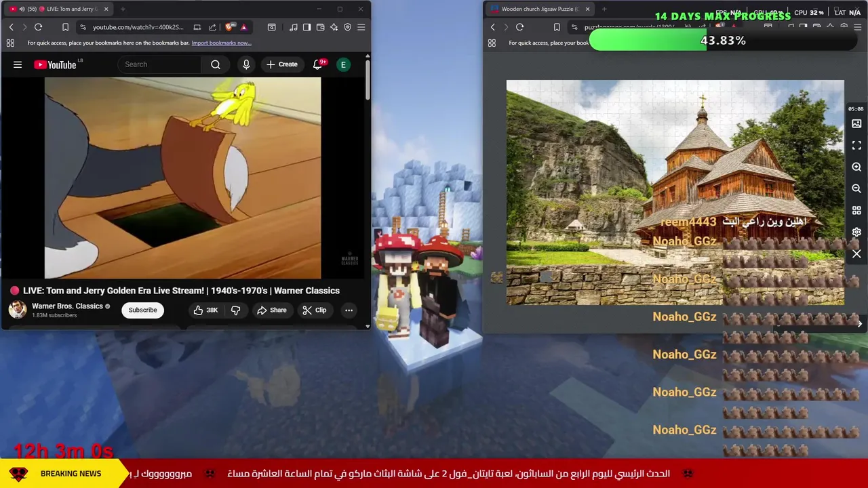Open the apps grid in YouTube window bookmarks bar
The height and width of the screenshot is (488, 868).
(10, 43)
